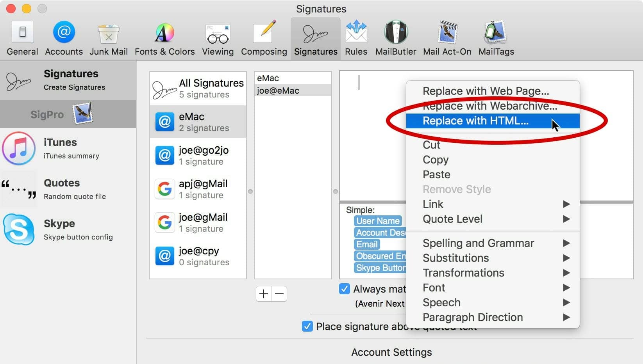Select Signatures – Create Signatures in sidebar

(68, 80)
